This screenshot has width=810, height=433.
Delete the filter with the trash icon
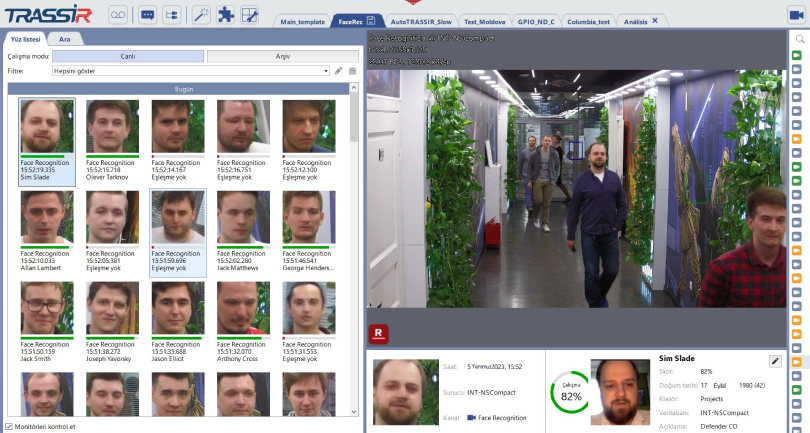coord(352,71)
